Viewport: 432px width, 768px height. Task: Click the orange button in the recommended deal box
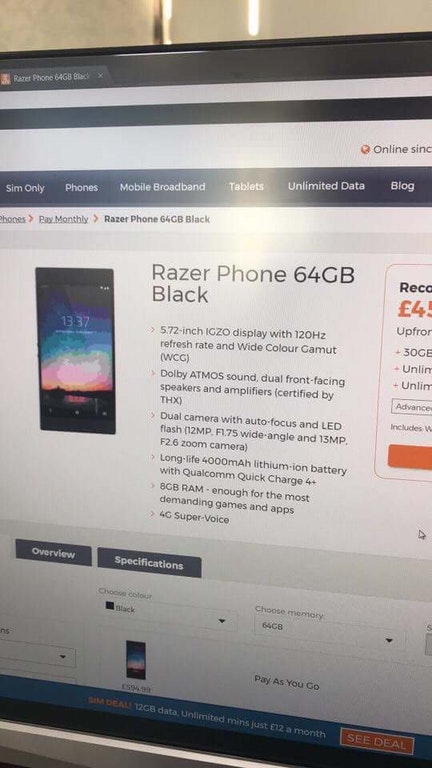click(x=410, y=457)
